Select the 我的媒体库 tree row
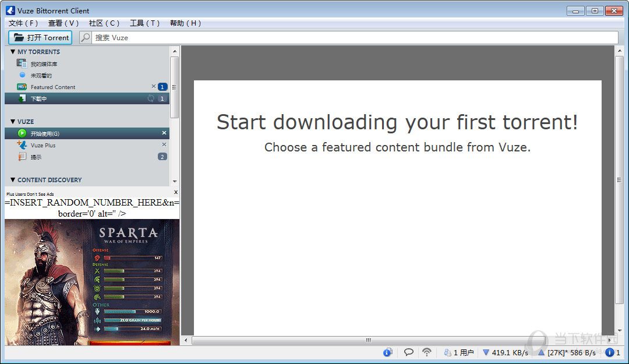Viewport: 629px width, 364px height. (87, 63)
